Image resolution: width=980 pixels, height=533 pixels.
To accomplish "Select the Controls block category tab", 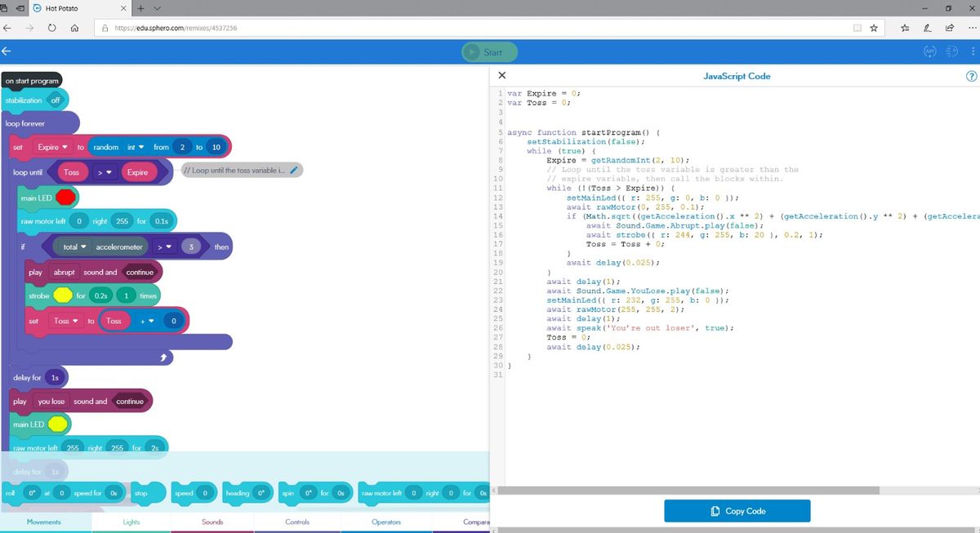I will pos(297,522).
